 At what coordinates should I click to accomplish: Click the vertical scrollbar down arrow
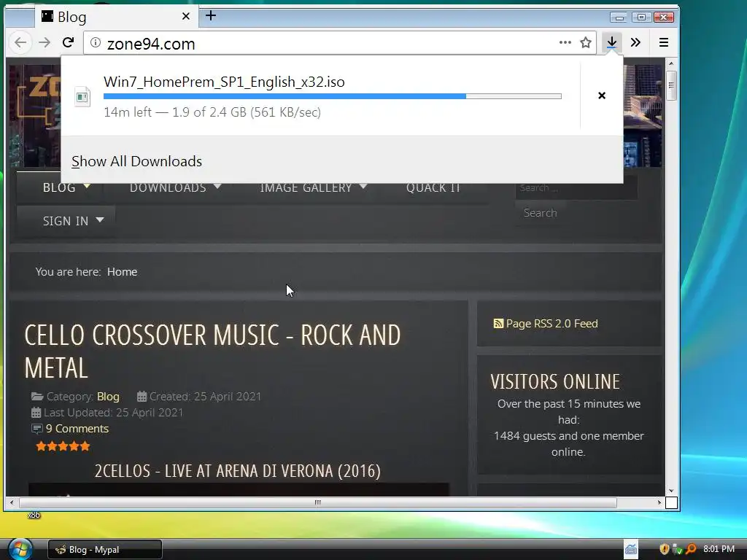pyautogui.click(x=671, y=491)
